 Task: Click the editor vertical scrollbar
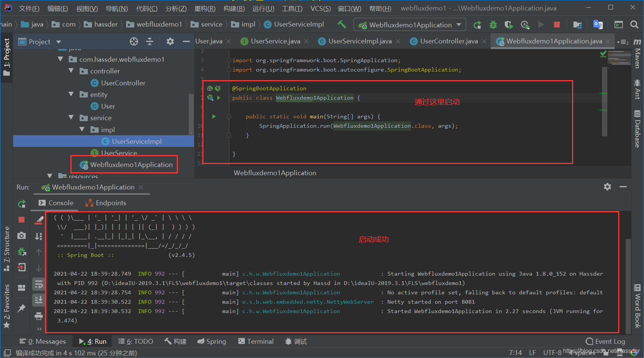(x=604, y=102)
